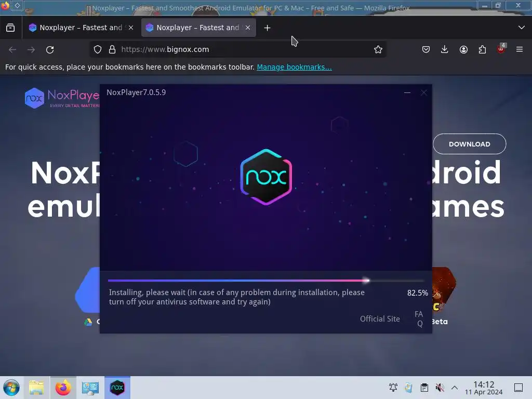Focus the bignox.com address bar
The width and height of the screenshot is (532, 399).
(237, 49)
